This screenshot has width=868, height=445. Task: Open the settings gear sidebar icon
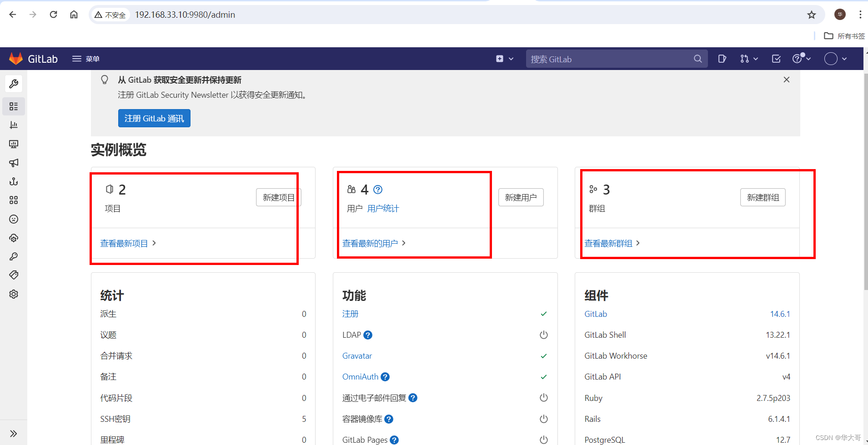pyautogui.click(x=14, y=294)
